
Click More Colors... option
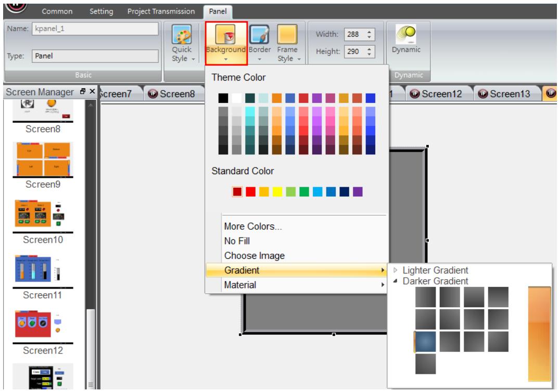coord(253,227)
